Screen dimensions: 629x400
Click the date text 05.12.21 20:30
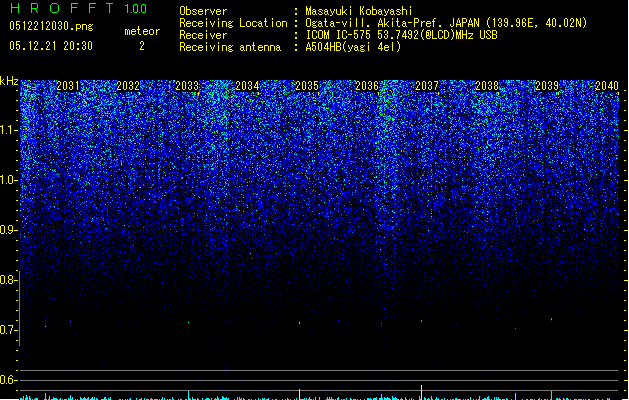[51, 46]
